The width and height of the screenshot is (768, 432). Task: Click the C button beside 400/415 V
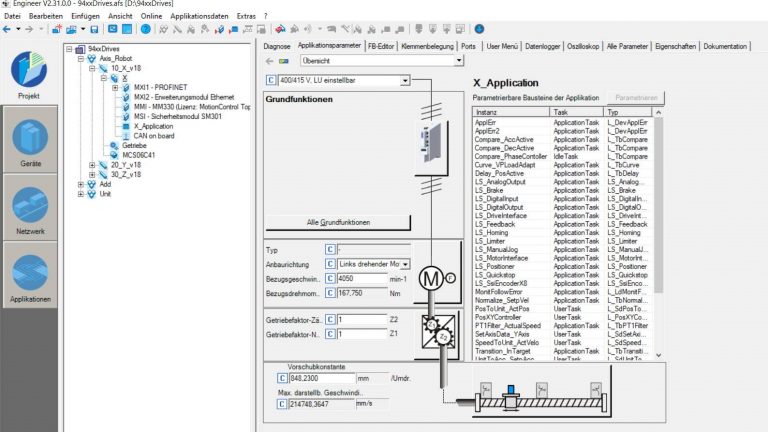pyautogui.click(x=271, y=80)
